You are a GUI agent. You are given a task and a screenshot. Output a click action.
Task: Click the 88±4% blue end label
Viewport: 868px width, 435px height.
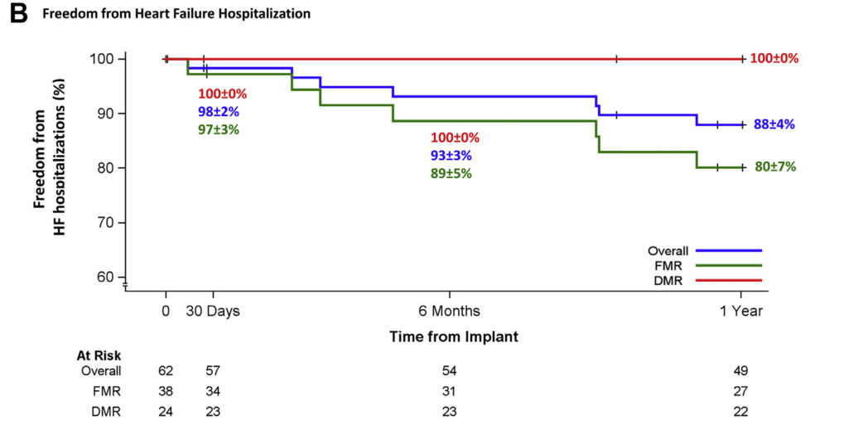[774, 124]
